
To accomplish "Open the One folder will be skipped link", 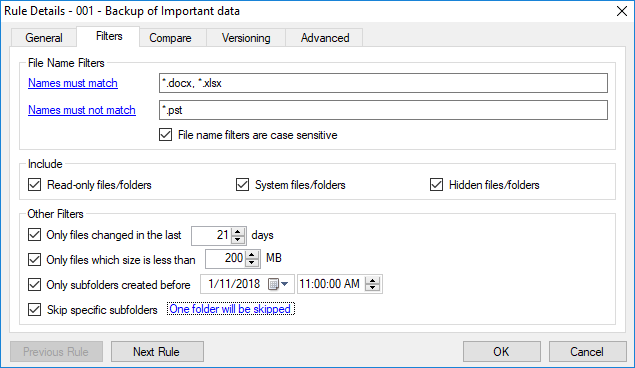I will coord(230,309).
